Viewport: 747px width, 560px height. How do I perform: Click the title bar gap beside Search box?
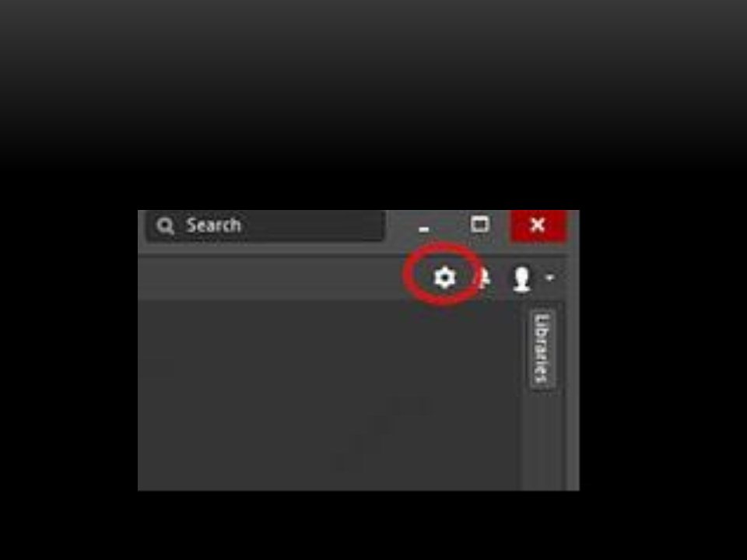[x=399, y=226]
